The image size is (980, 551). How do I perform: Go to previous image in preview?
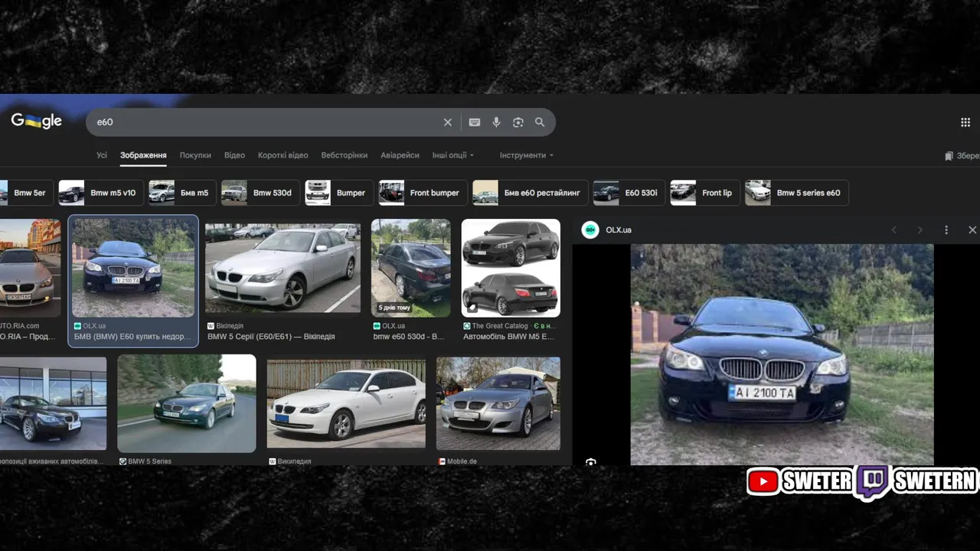click(x=893, y=230)
